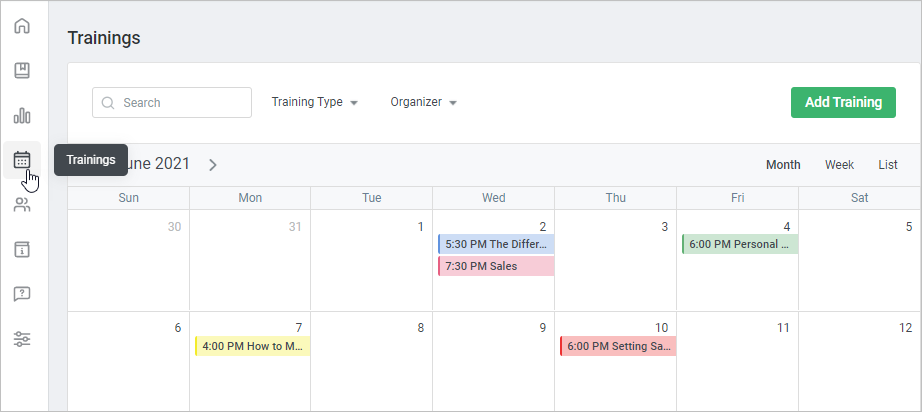Switch calendar to Month view
Viewport: 922px width, 412px height.
[x=783, y=165]
